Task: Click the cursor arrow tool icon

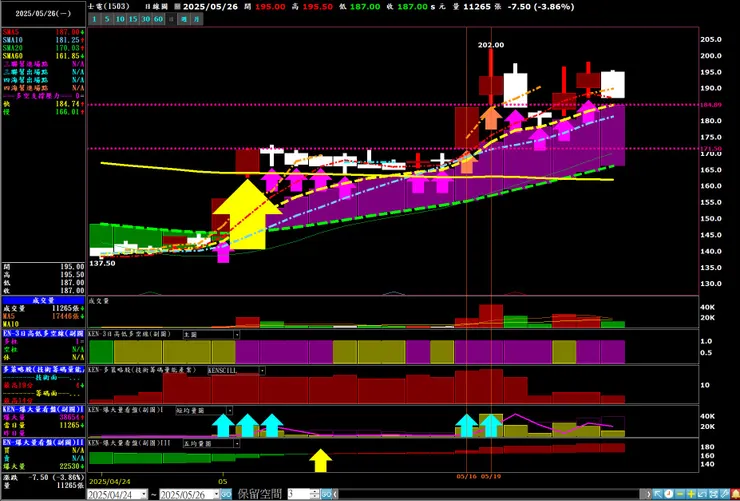Action: pyautogui.click(x=658, y=494)
